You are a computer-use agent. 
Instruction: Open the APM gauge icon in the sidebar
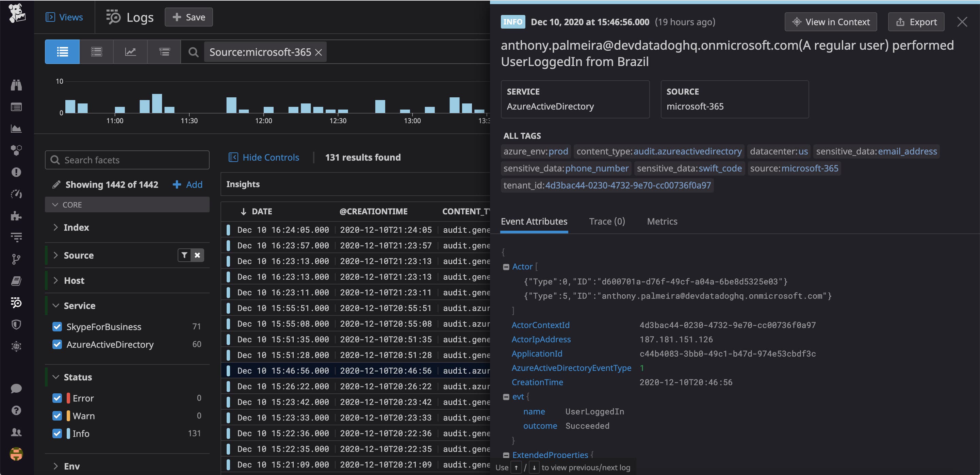pyautogui.click(x=16, y=194)
